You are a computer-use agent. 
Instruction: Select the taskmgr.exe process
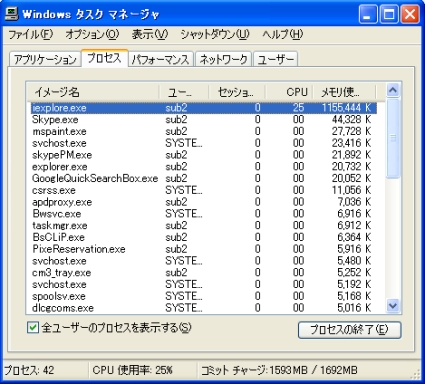[204, 225]
